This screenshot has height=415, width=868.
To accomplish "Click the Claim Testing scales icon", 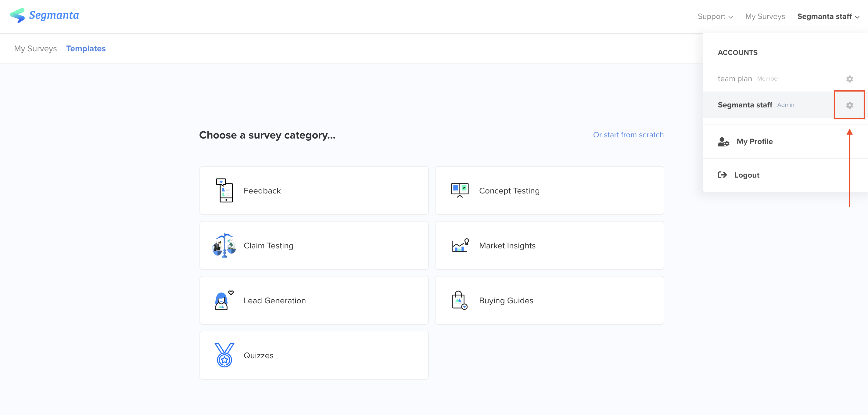I will tap(224, 245).
